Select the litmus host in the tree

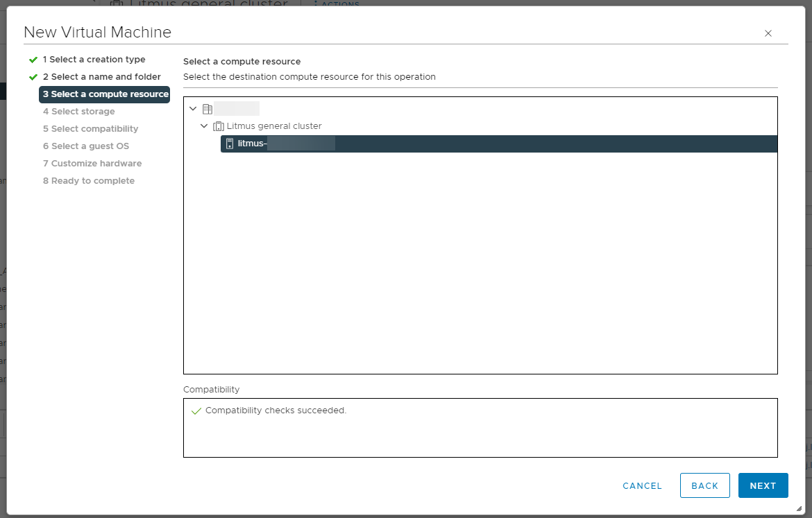click(278, 144)
